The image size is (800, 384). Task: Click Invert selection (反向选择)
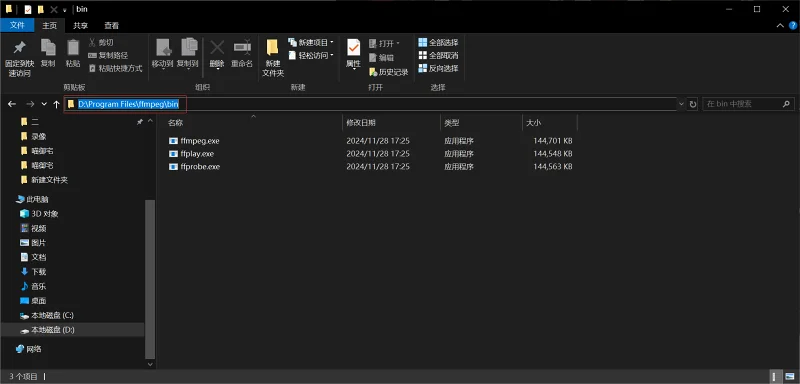coord(438,68)
